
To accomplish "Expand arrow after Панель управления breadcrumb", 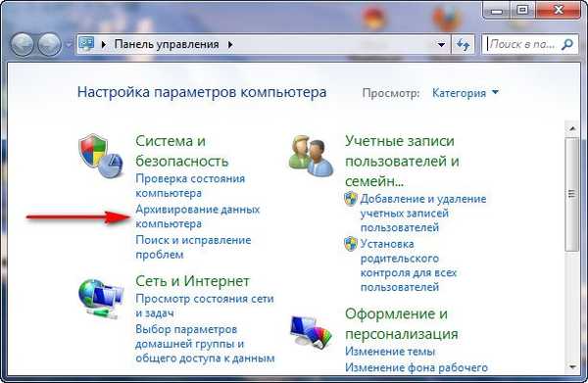I will pyautogui.click(x=230, y=45).
